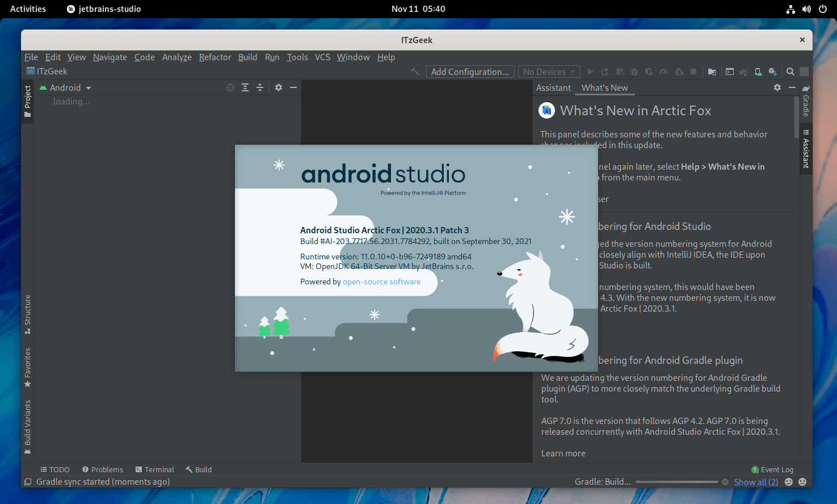Click the Assistant panel vertical scrollbar
Screen dimensions: 837x504
click(x=797, y=117)
